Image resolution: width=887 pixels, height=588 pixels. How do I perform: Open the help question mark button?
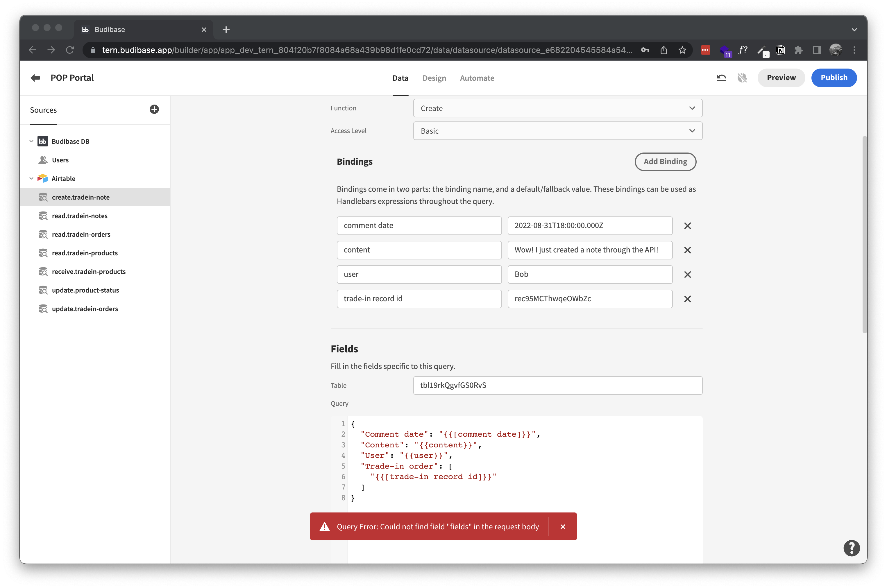pos(851,548)
